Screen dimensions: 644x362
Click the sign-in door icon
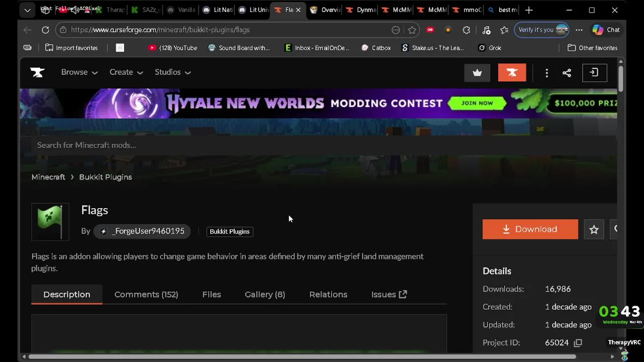[594, 73]
